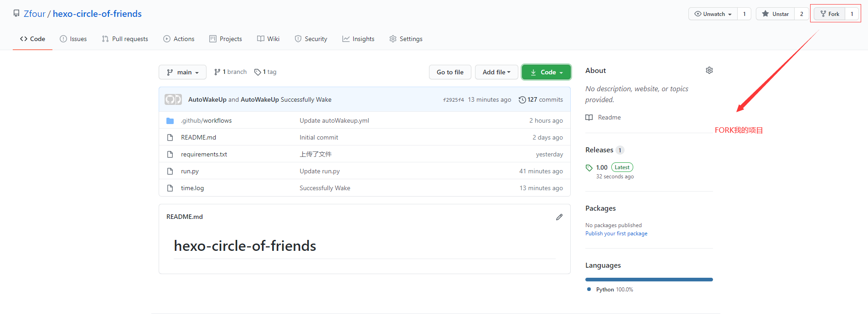
Task: Select the Python 100.0% language entry
Action: tap(615, 290)
